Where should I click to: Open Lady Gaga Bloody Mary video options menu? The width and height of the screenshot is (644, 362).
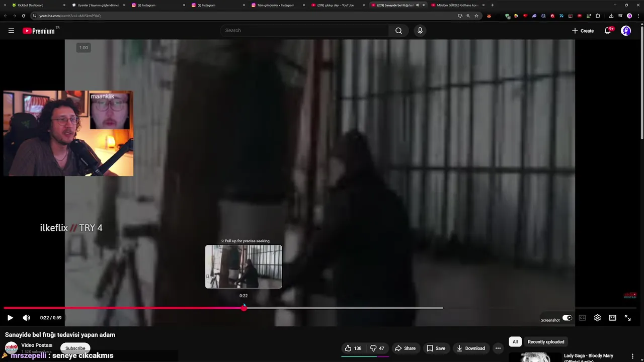pos(632,356)
